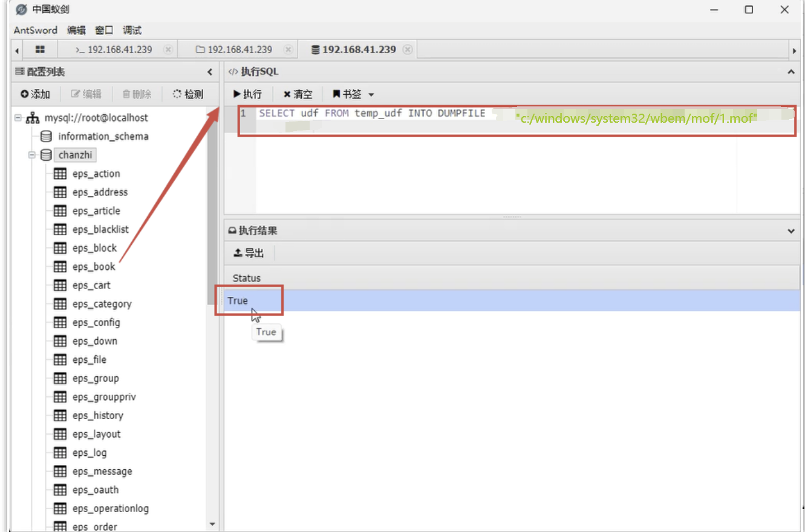805x532 pixels.
Task: Select the database tab 192.168.41.239
Action: click(x=354, y=50)
